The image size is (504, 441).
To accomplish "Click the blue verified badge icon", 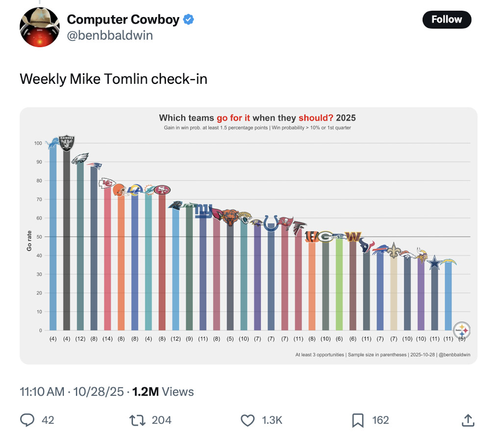I will pyautogui.click(x=189, y=20).
